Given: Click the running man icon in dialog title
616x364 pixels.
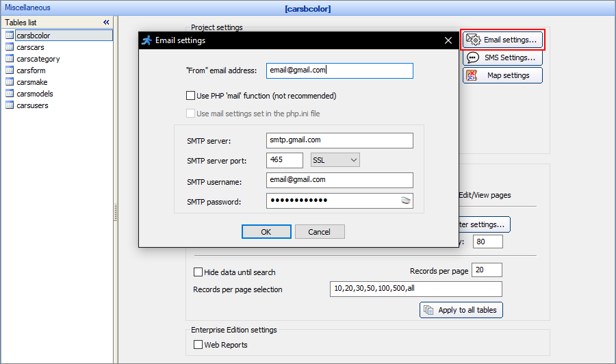Looking at the screenshot, I should click(x=147, y=40).
